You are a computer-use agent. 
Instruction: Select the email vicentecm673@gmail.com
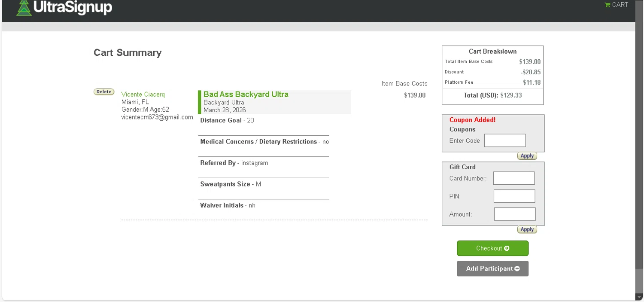tap(157, 117)
